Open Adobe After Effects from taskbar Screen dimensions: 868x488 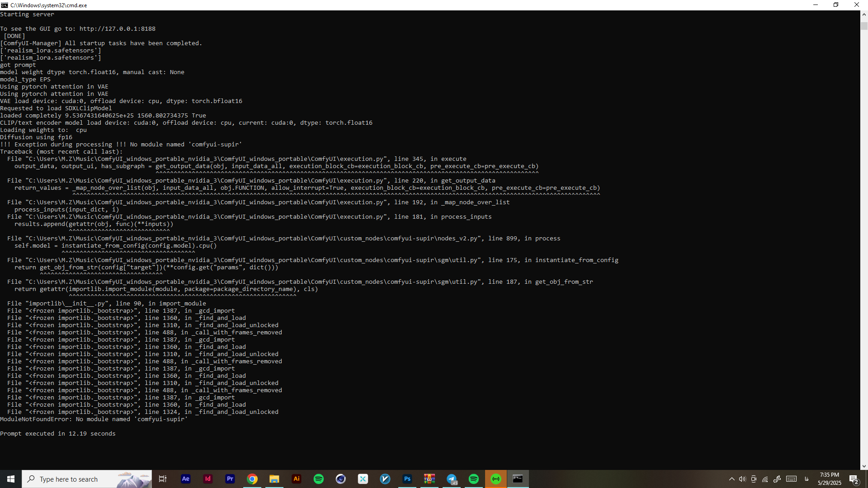click(185, 479)
